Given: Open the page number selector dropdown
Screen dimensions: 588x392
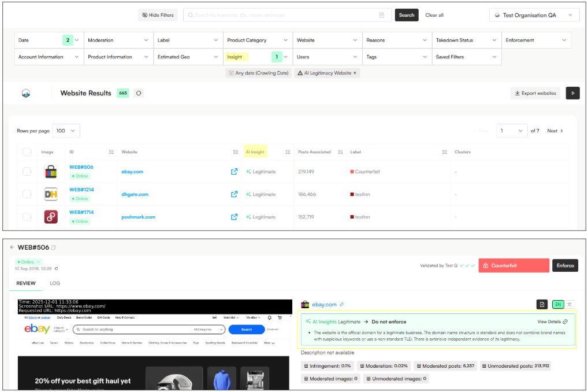Looking at the screenshot, I should pyautogui.click(x=512, y=131).
